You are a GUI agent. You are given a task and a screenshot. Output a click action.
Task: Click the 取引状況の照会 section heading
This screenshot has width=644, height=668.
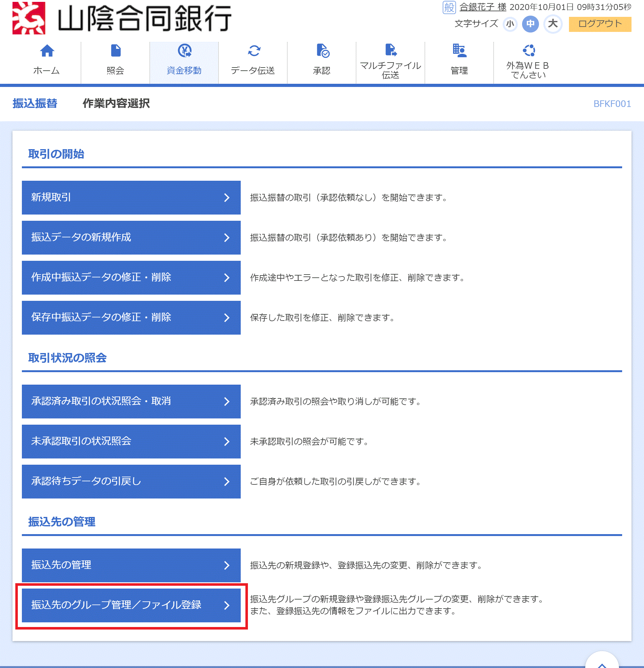68,358
